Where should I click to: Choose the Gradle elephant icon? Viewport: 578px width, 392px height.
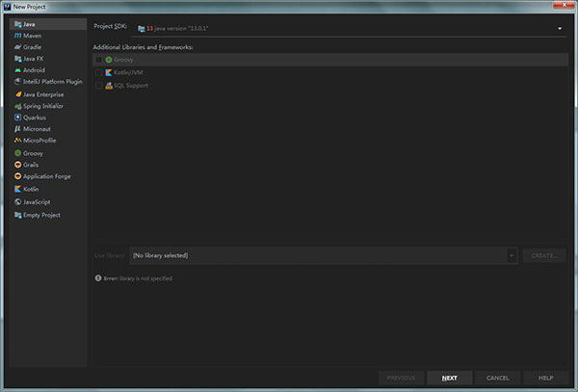[x=17, y=47]
